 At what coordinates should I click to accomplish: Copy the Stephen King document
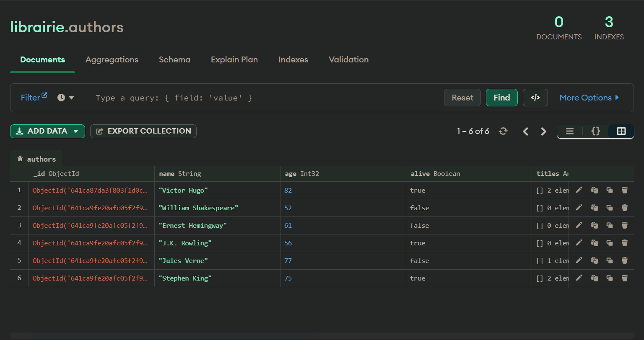pos(594,278)
